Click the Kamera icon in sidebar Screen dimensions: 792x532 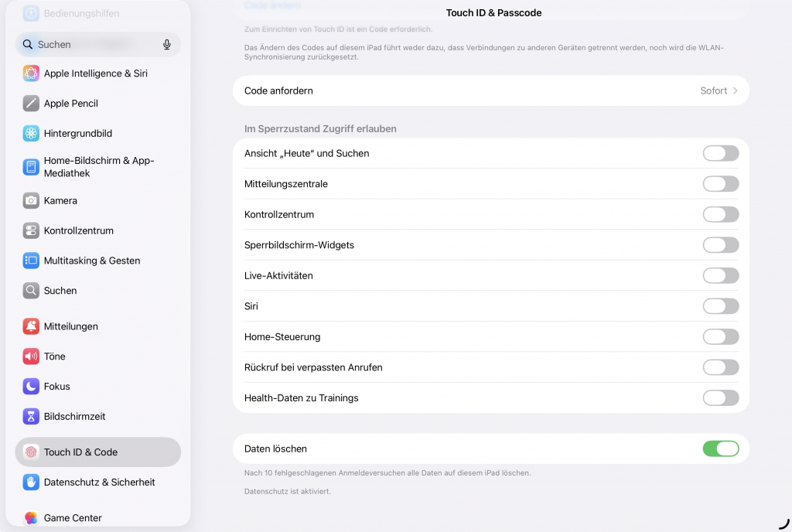(x=31, y=201)
